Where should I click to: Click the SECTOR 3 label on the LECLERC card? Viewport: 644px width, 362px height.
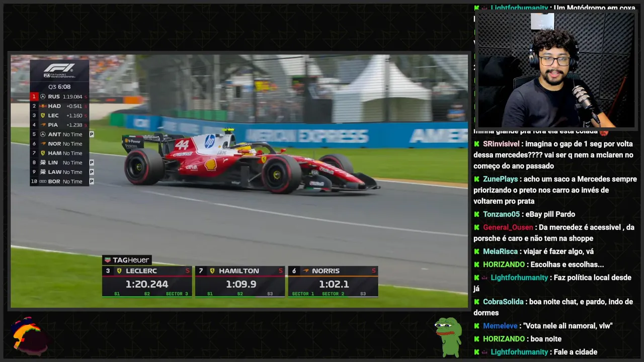coord(177,294)
